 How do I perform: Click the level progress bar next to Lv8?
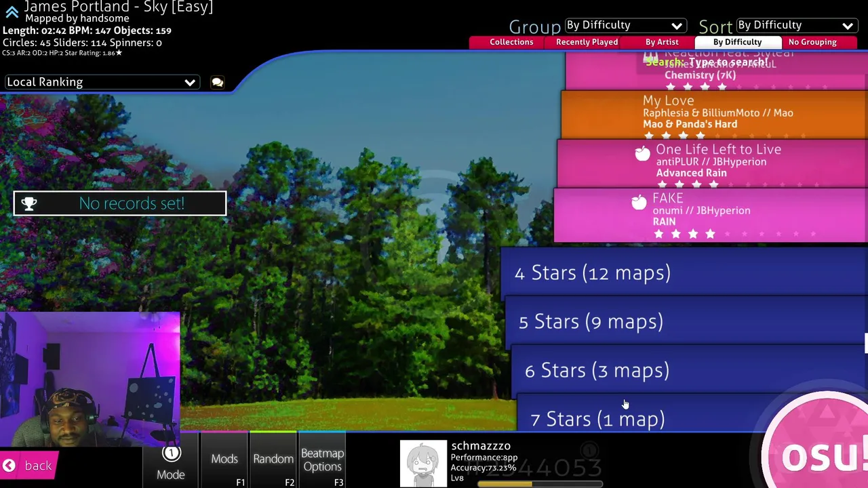tap(540, 484)
